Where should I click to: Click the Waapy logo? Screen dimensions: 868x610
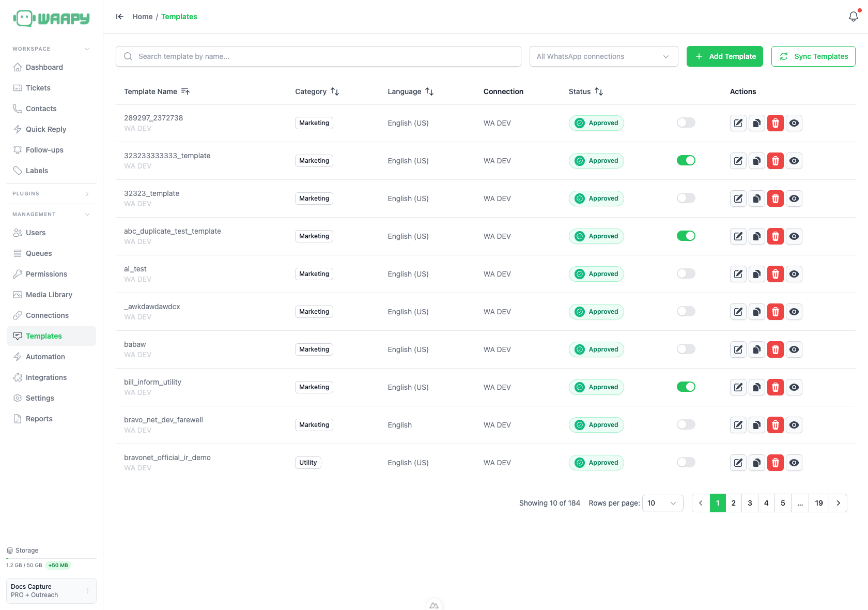tap(51, 19)
